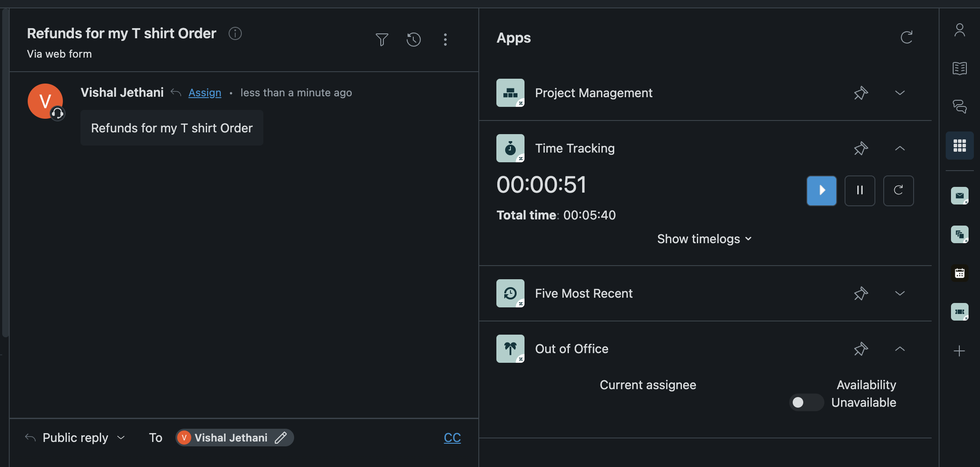980x467 pixels.
Task: Collapse the Time Tracking section
Action: coord(900,149)
